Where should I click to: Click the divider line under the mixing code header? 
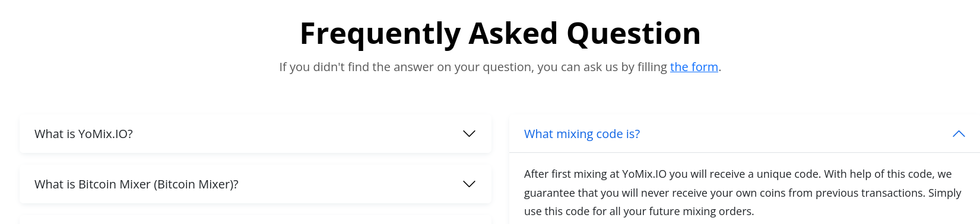744,152
